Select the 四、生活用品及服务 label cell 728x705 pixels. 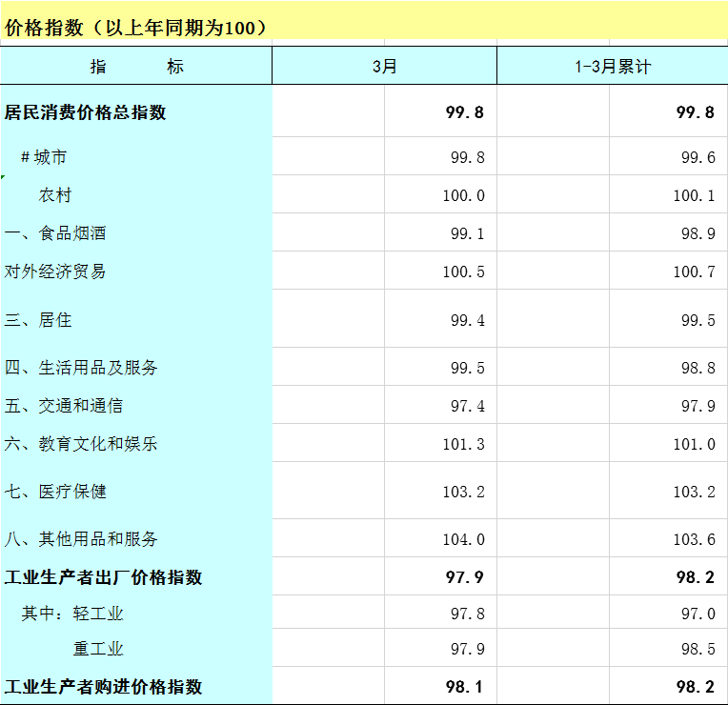tap(81, 368)
